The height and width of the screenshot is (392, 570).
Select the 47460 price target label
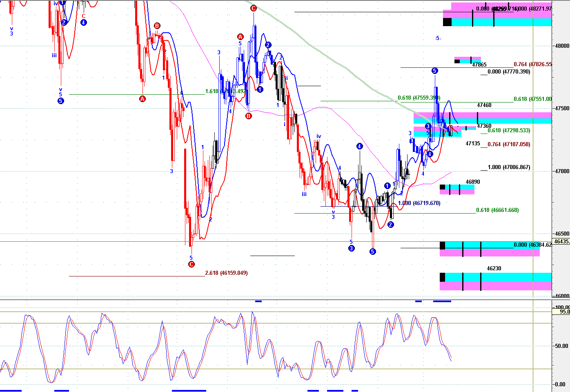pos(484,105)
